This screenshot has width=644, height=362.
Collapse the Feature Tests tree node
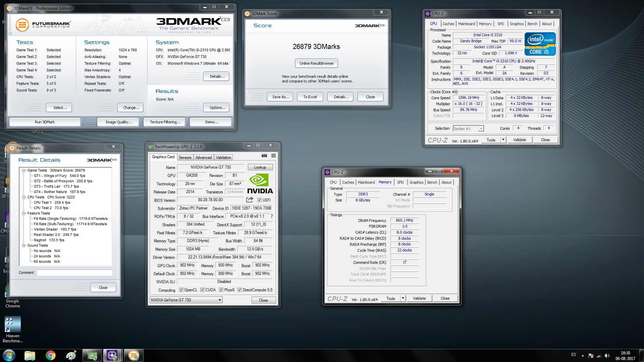(24, 214)
